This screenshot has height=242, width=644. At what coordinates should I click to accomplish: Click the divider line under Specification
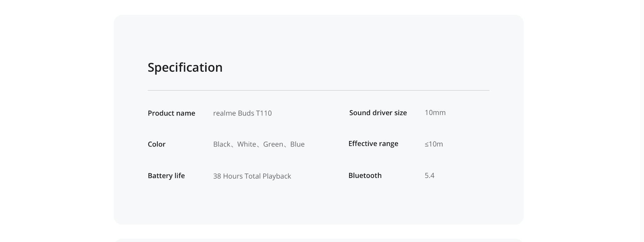(318, 90)
